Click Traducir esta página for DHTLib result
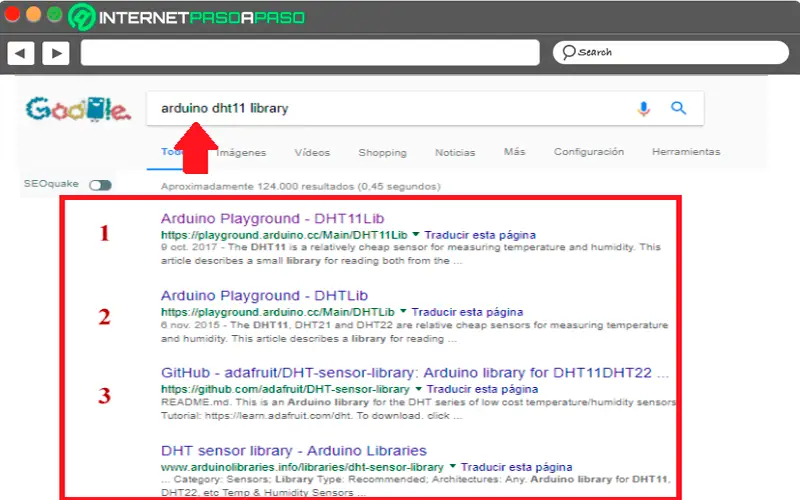 (467, 312)
